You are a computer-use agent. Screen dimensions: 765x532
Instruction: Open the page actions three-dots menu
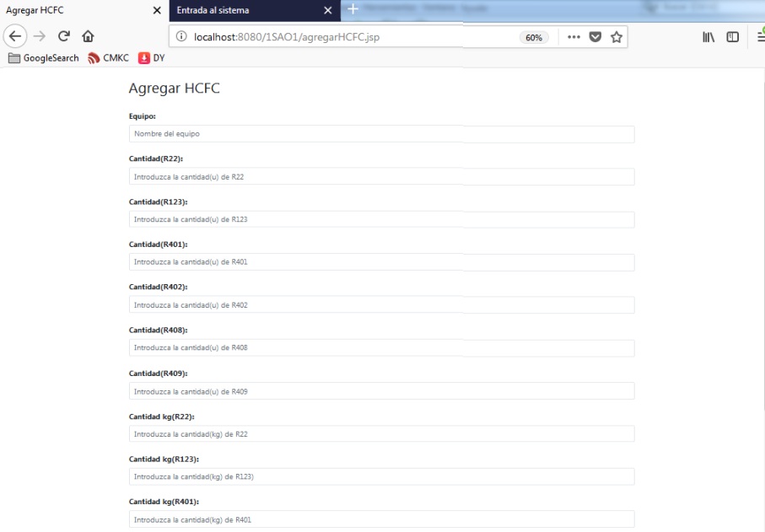(x=574, y=37)
